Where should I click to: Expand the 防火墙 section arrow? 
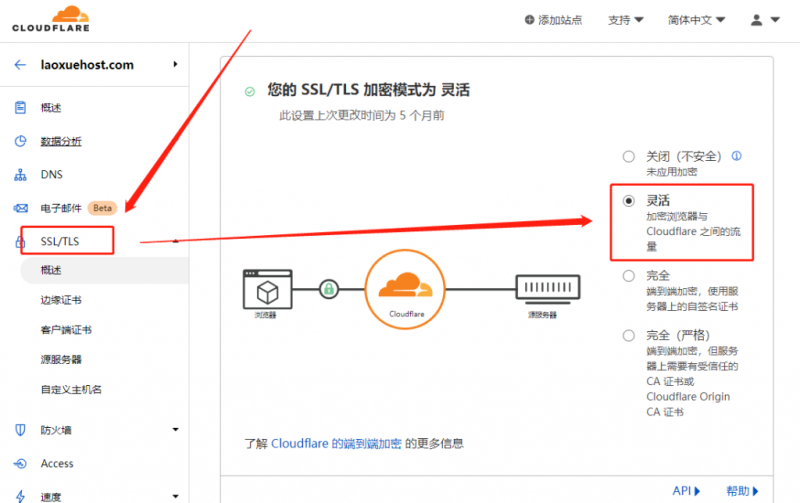[x=176, y=430]
